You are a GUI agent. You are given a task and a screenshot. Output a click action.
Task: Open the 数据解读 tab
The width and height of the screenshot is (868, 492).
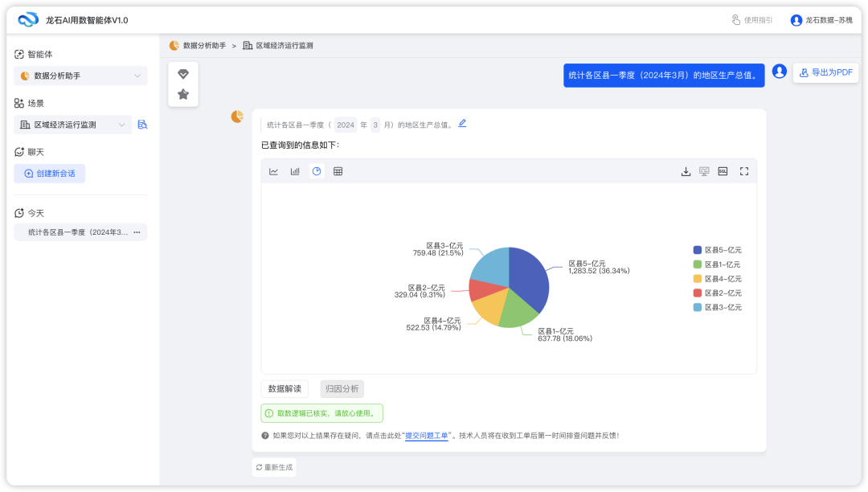pos(285,389)
